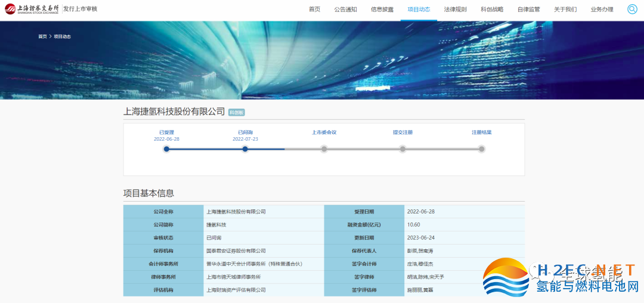The width and height of the screenshot is (644, 303).
Task: Click the 公司简称 value 捷氢科技
Action: (216, 225)
